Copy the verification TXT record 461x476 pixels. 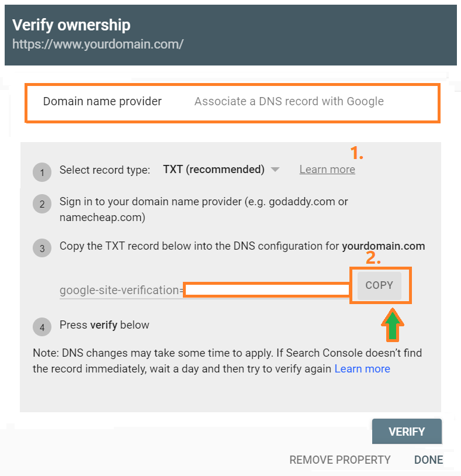(379, 285)
